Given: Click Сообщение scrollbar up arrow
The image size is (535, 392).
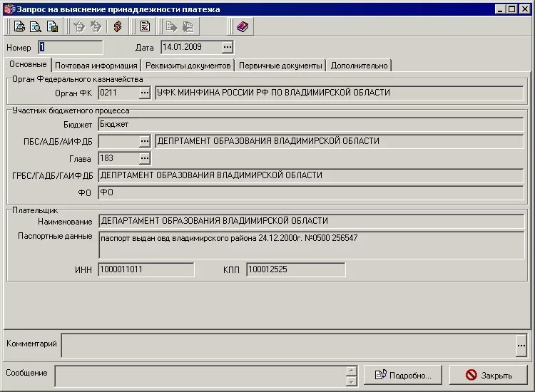Looking at the screenshot, I should (x=352, y=371).
